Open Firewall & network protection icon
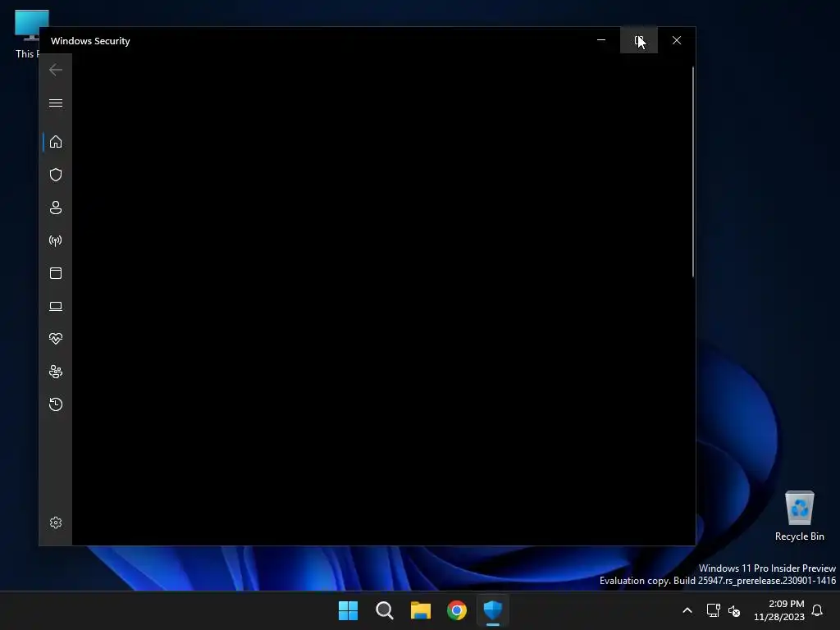This screenshot has height=630, width=840. click(56, 240)
